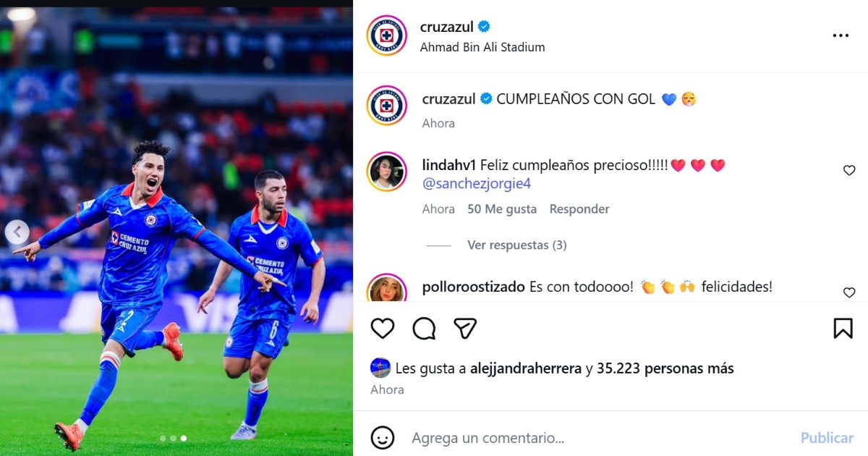Open comments via speech bubble icon
This screenshot has width=868, height=456.
(424, 329)
